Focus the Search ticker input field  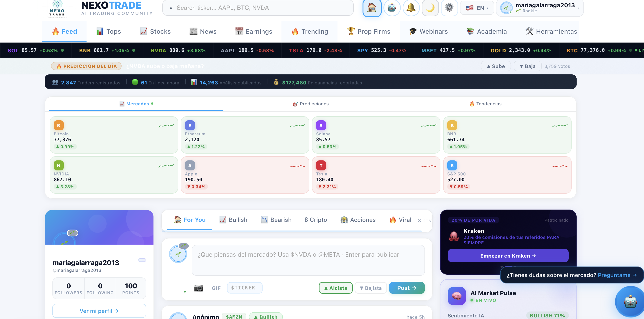(x=258, y=8)
